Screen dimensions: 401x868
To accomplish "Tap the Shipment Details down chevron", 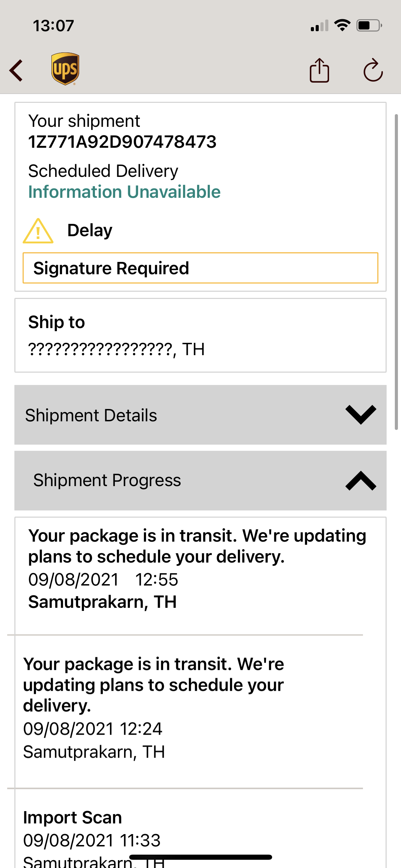I will point(361,415).
